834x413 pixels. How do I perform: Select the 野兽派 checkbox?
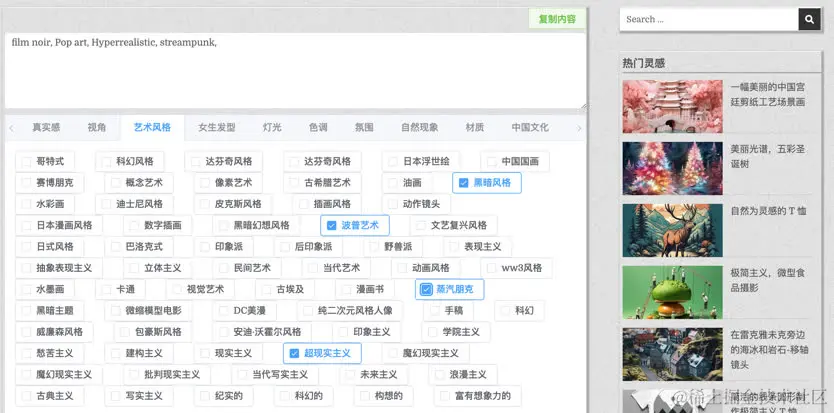click(374, 246)
